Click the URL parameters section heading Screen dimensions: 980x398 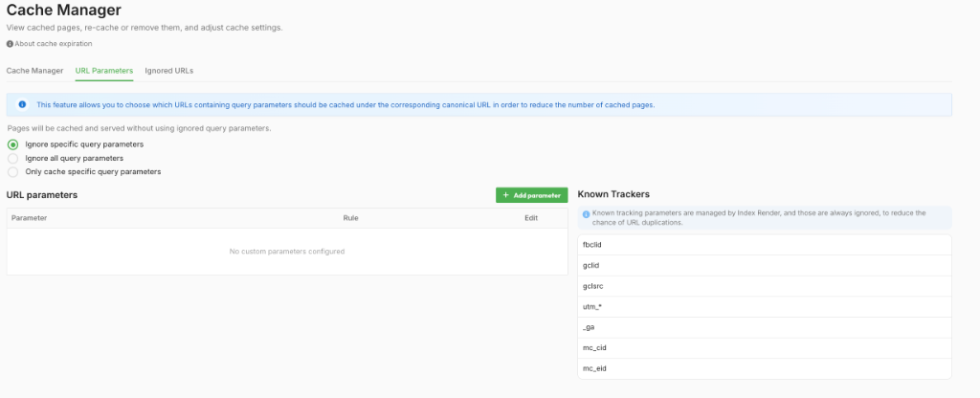[x=42, y=195]
